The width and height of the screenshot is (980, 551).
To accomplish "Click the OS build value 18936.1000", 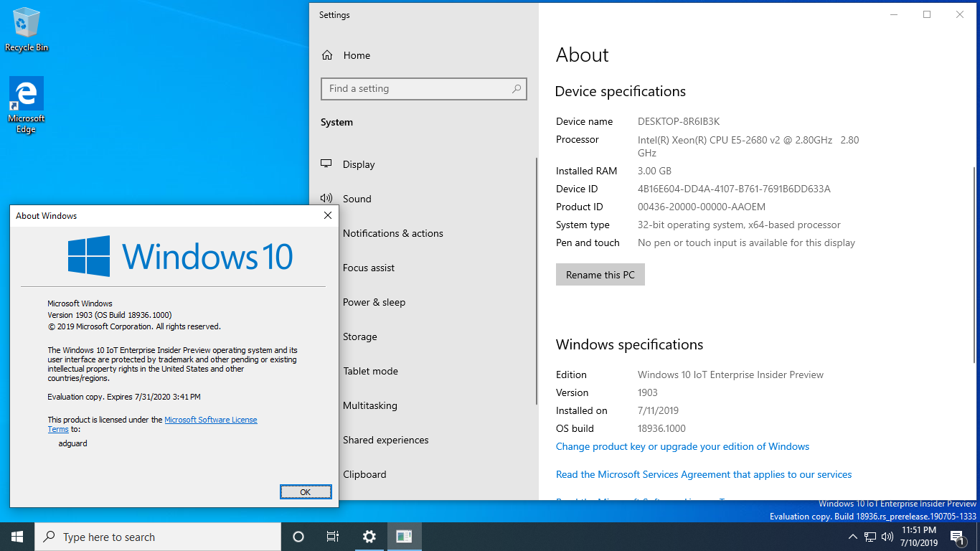I will [x=661, y=428].
